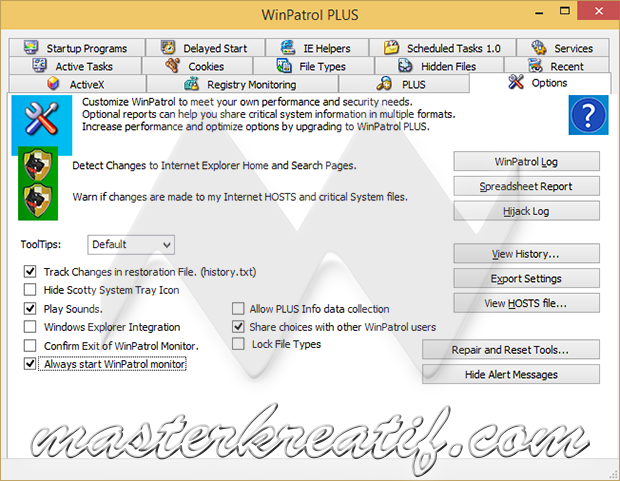Open the Hidden Files tab
The width and height of the screenshot is (620, 481).
click(439, 66)
